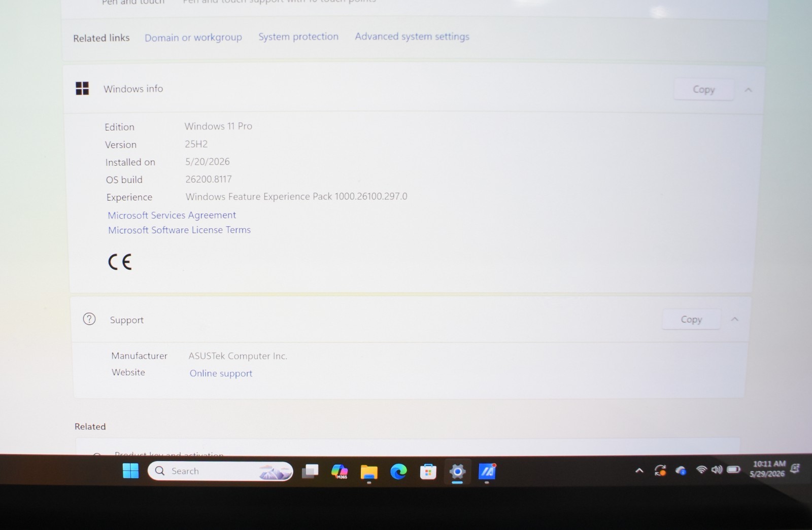Open the Online support website link
Viewport: 812px width, 530px height.
click(x=221, y=373)
